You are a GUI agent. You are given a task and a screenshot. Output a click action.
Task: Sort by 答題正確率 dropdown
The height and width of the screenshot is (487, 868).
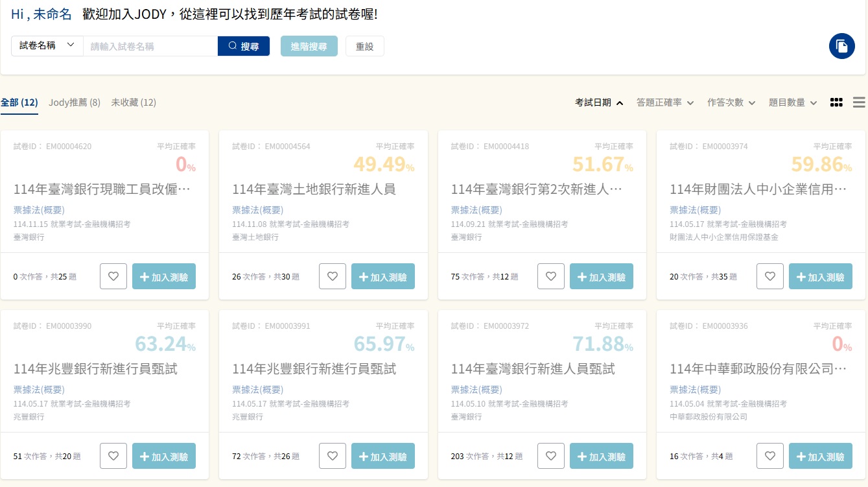click(665, 102)
